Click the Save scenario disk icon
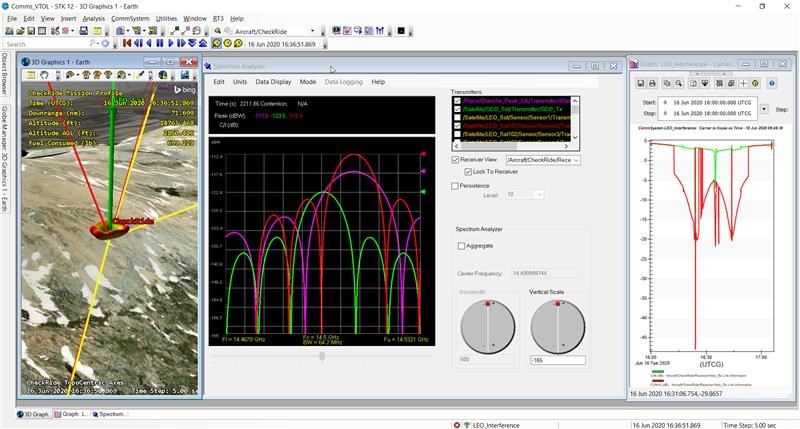800x429 pixels. (x=31, y=31)
